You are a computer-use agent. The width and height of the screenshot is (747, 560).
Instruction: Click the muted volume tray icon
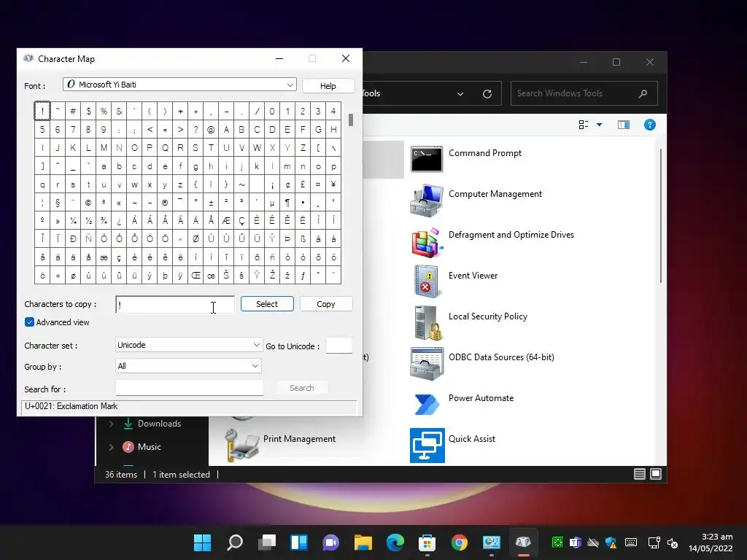[673, 542]
